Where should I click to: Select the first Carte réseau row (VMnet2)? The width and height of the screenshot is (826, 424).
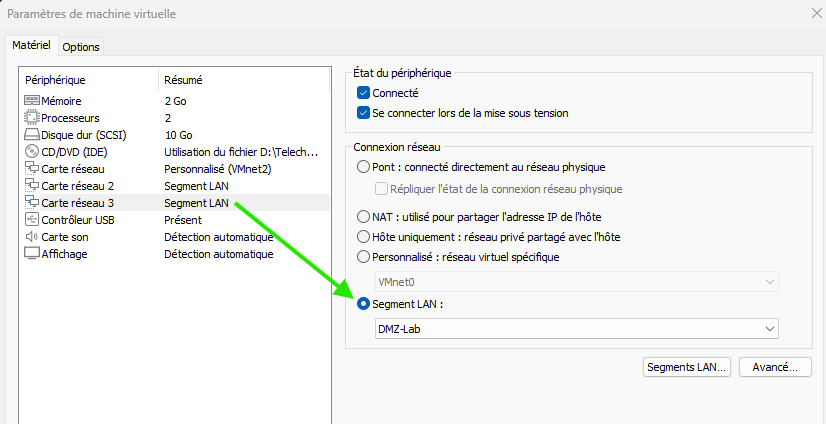pyautogui.click(x=90, y=169)
